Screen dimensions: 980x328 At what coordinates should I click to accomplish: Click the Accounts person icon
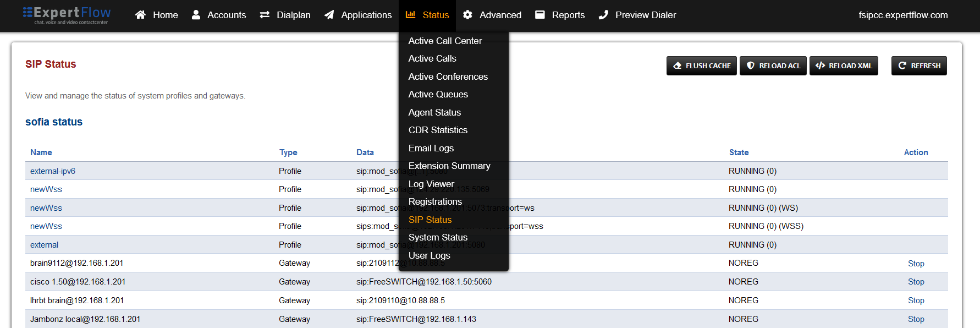(x=196, y=15)
